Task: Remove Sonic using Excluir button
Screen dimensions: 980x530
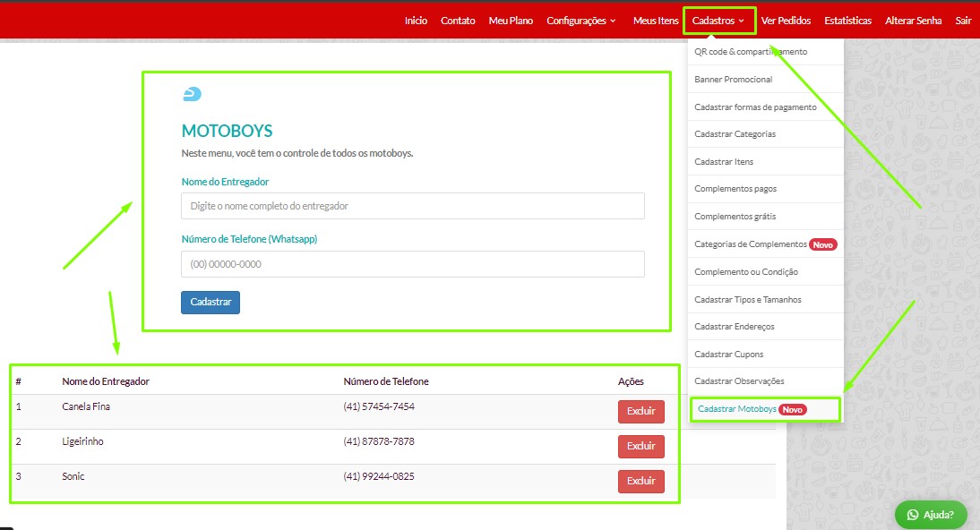Action: click(640, 482)
